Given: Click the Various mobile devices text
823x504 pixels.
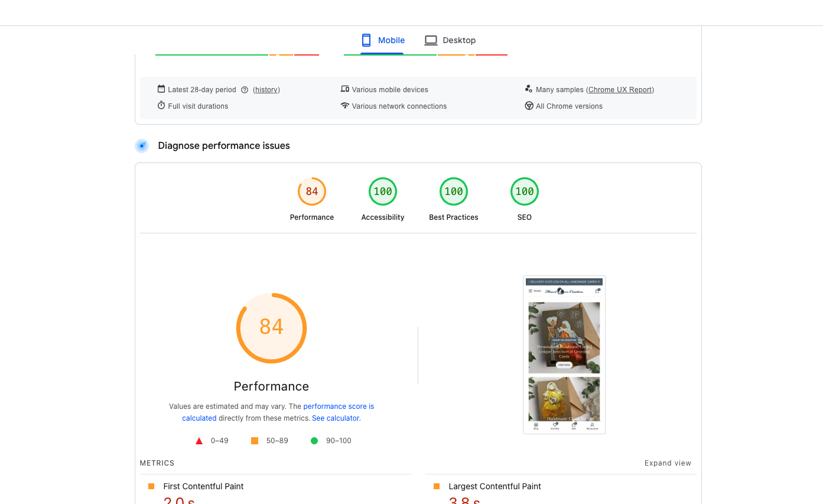Looking at the screenshot, I should click(x=390, y=90).
